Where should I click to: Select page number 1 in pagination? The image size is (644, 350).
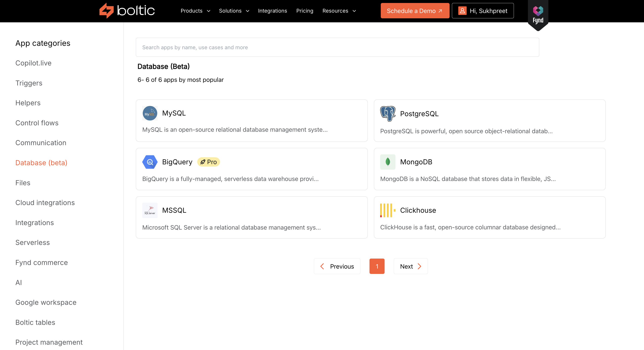click(x=377, y=266)
